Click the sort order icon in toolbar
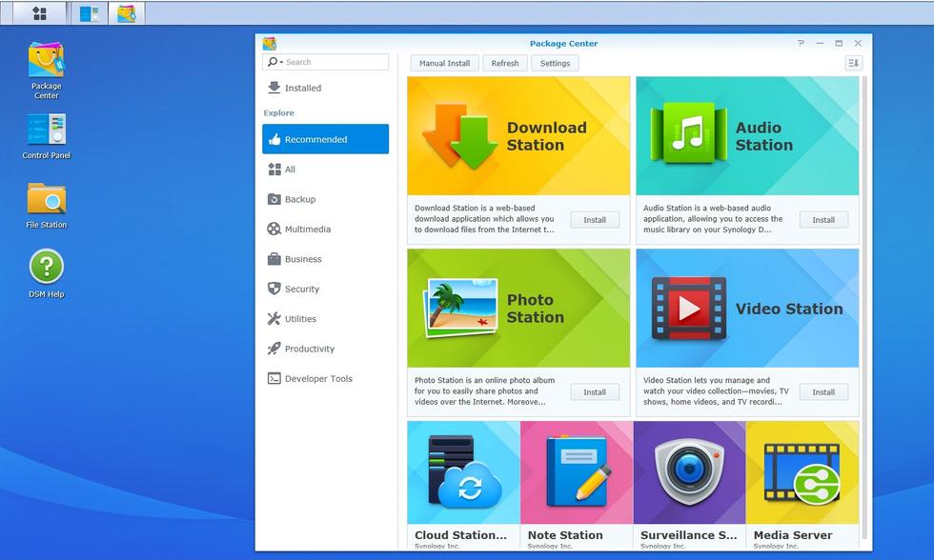This screenshot has width=934, height=560. pos(853,63)
